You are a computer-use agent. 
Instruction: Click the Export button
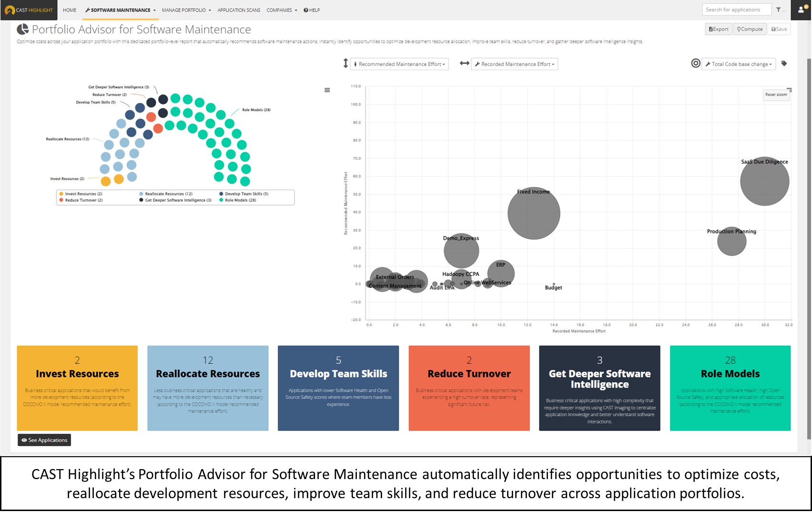[719, 29]
